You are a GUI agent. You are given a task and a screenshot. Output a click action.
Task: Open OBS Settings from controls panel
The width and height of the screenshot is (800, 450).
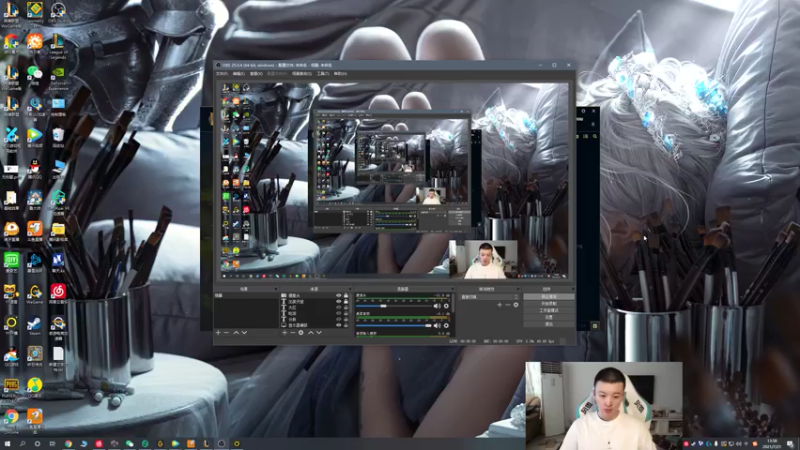point(548,317)
